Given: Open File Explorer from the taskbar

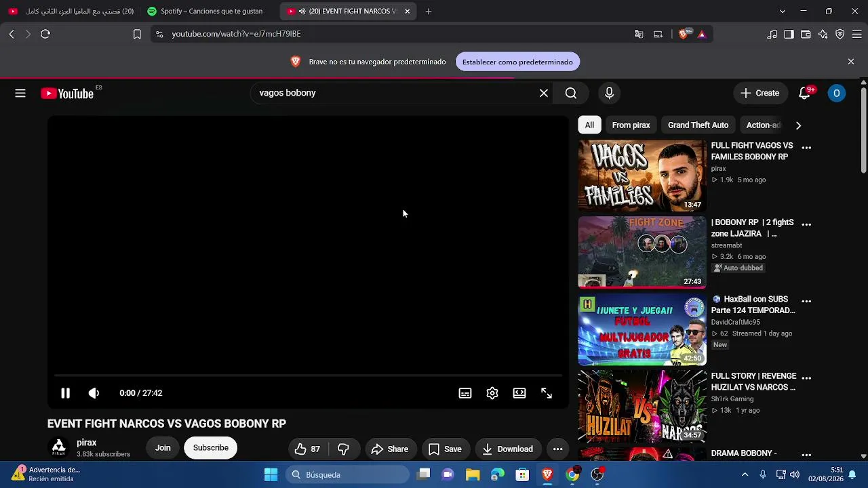Looking at the screenshot, I should point(473,474).
